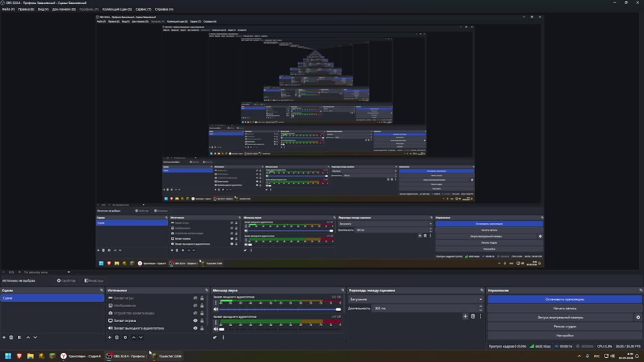Switch to TLauncher 2.936 on taskbar
Screen dimensions: 644x362
(x=167, y=356)
